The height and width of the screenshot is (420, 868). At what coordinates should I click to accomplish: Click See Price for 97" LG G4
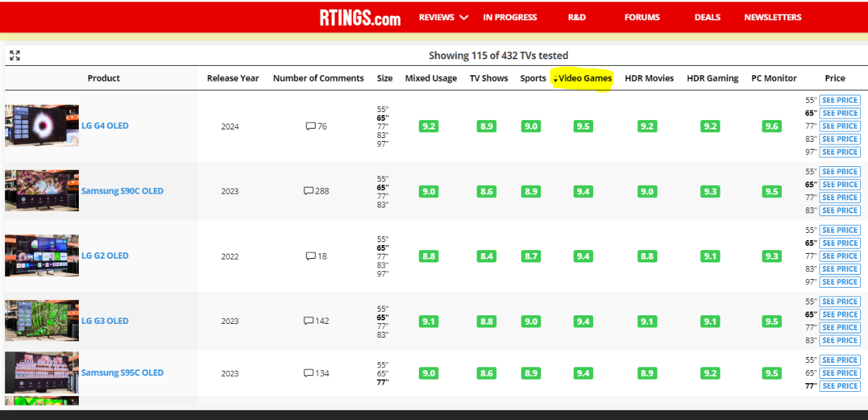tap(839, 152)
